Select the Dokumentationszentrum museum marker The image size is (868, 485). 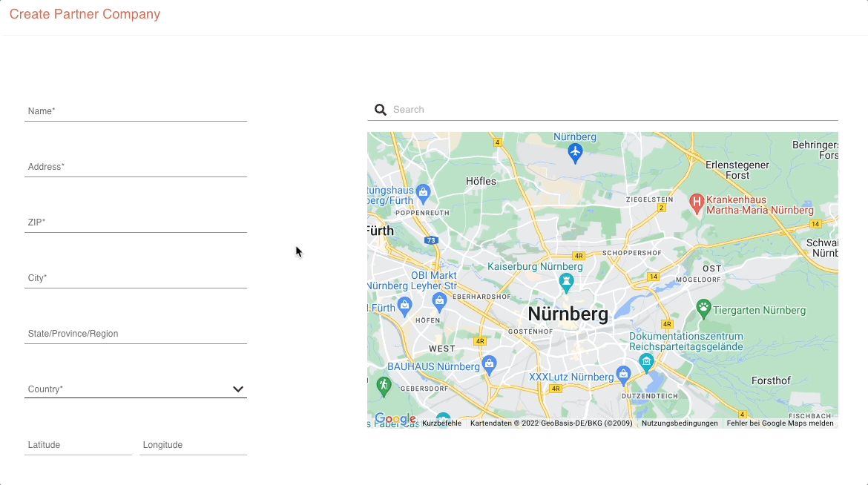point(646,363)
